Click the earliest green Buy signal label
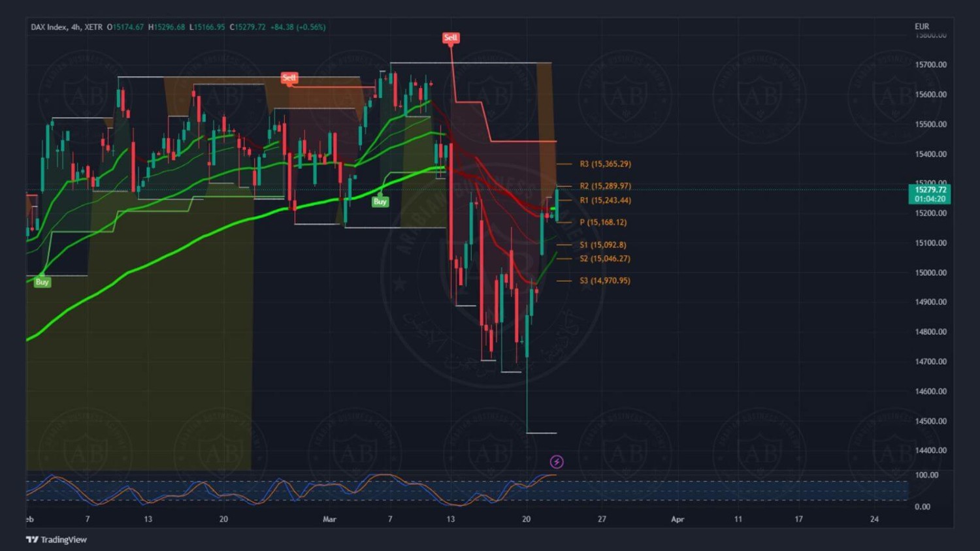The height and width of the screenshot is (551, 980). 42,282
